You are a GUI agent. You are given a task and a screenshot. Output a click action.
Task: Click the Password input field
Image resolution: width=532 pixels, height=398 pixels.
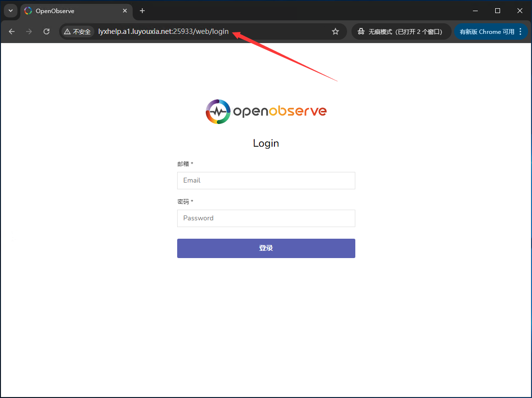coord(266,218)
